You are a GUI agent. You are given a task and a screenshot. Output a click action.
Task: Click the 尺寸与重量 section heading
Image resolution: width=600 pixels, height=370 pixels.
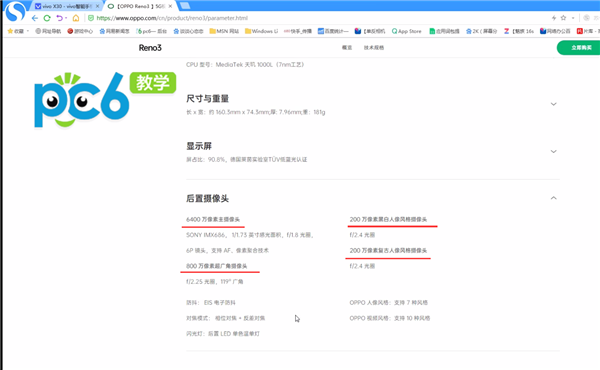click(x=207, y=99)
